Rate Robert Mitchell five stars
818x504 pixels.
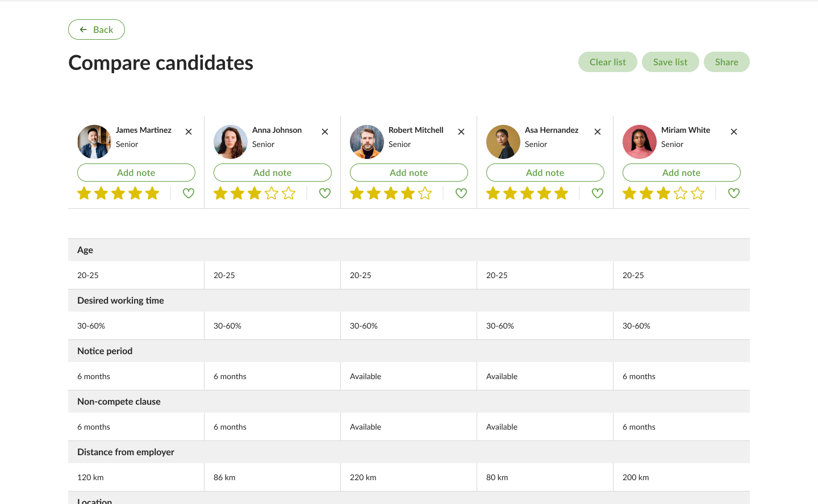[x=425, y=194]
